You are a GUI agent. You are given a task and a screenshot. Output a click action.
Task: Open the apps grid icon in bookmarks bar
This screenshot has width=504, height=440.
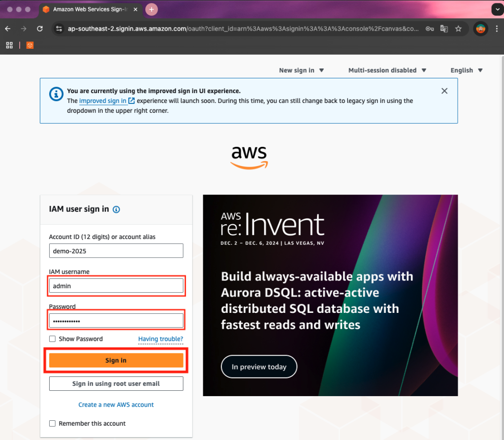point(9,45)
